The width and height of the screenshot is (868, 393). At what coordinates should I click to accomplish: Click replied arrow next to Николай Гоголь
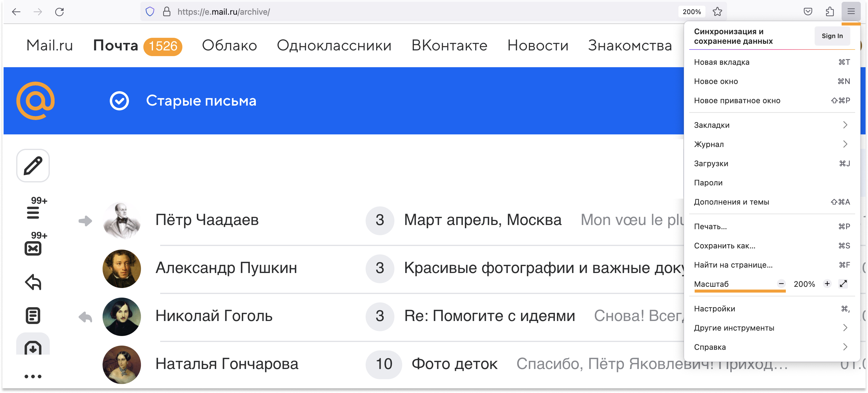coord(85,317)
